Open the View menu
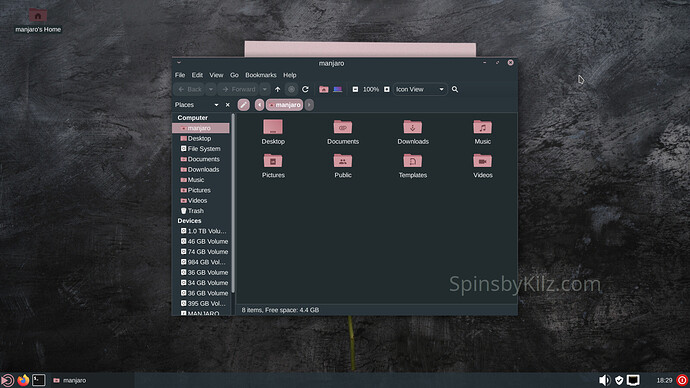The image size is (690, 388). coord(216,75)
